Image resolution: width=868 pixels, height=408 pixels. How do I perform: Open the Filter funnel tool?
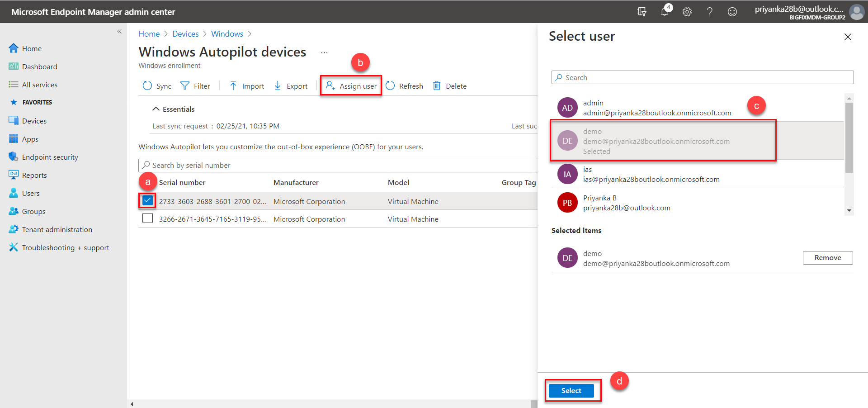pyautogui.click(x=185, y=86)
